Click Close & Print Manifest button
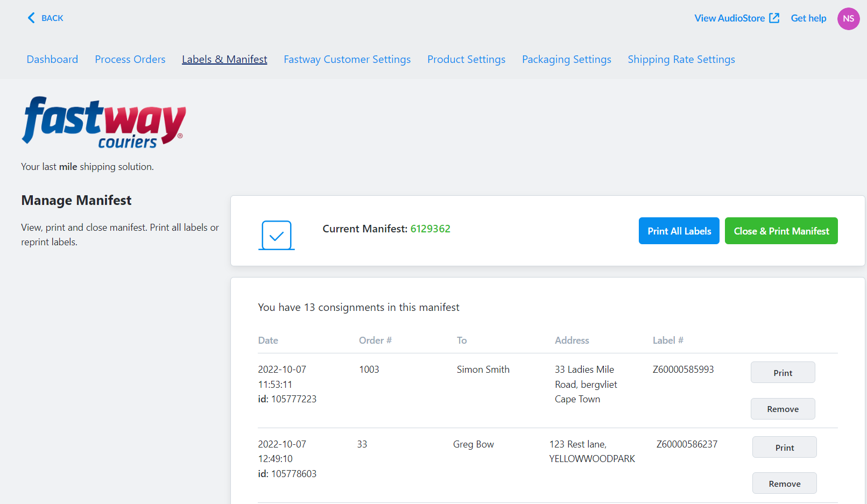The image size is (867, 504). [x=781, y=231]
